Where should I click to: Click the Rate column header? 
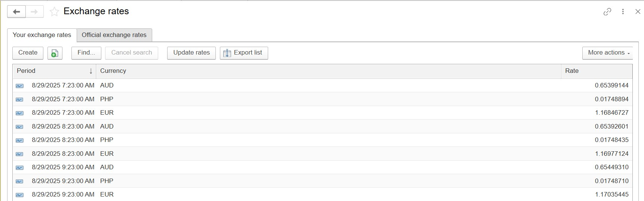tap(596, 71)
